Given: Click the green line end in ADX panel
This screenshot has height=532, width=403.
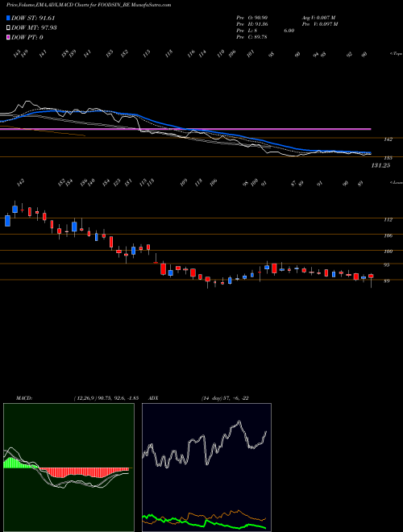Looking at the screenshot, I should pyautogui.click(x=264, y=528).
